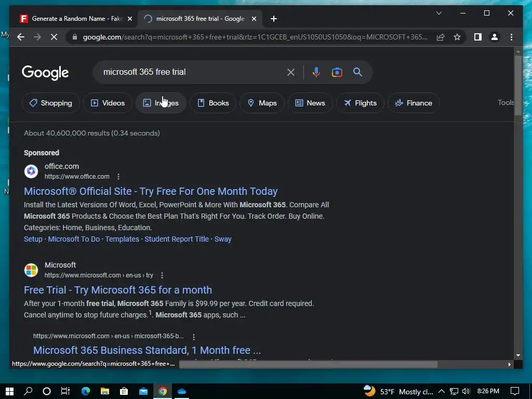Bookmark this page with star icon
532x399 pixels.
pyautogui.click(x=457, y=37)
